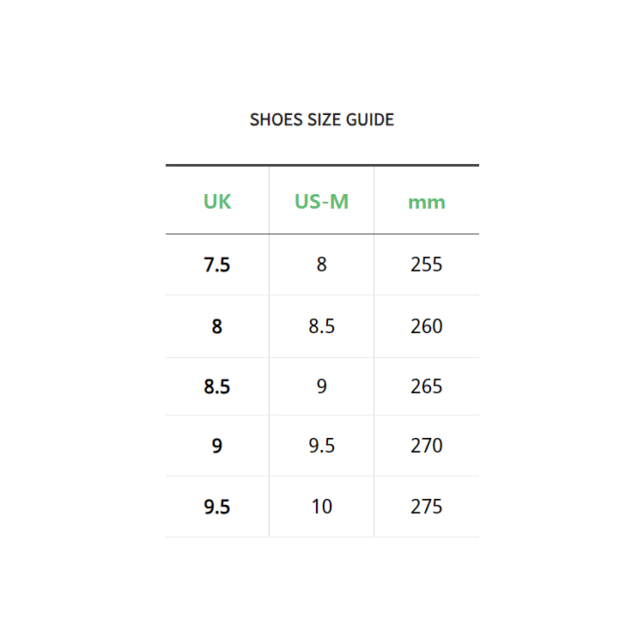Select the 255 mm cell
Image resolution: width=644 pixels, height=644 pixels.
click(427, 264)
